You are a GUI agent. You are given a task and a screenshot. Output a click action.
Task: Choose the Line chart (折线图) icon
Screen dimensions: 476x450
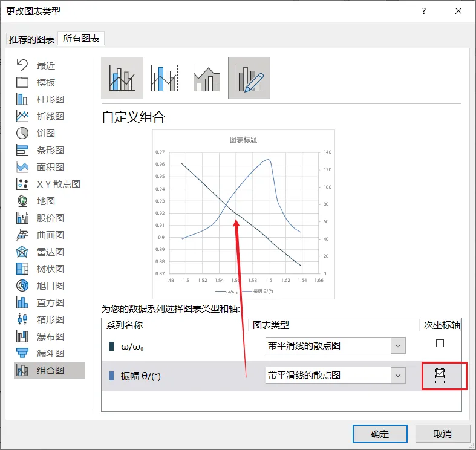click(x=22, y=116)
